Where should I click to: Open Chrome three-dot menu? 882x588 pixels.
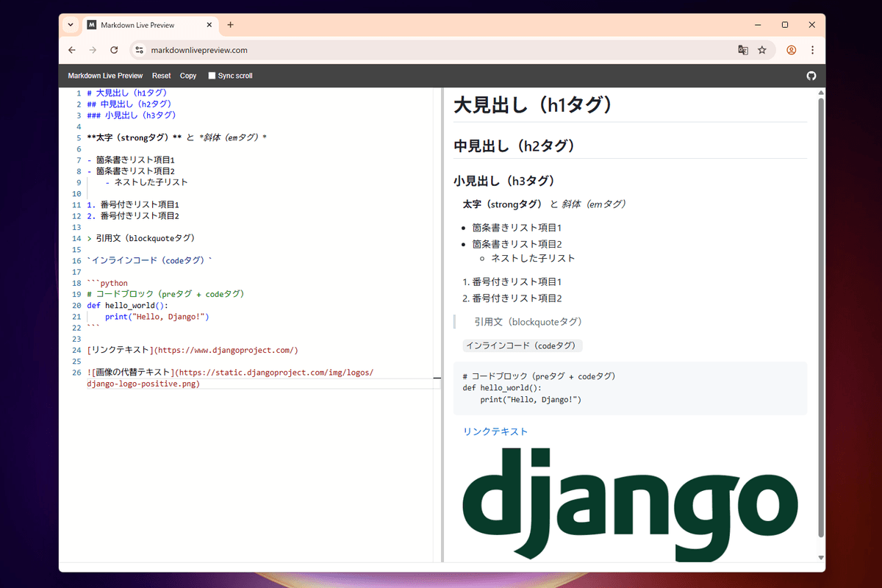pos(812,50)
